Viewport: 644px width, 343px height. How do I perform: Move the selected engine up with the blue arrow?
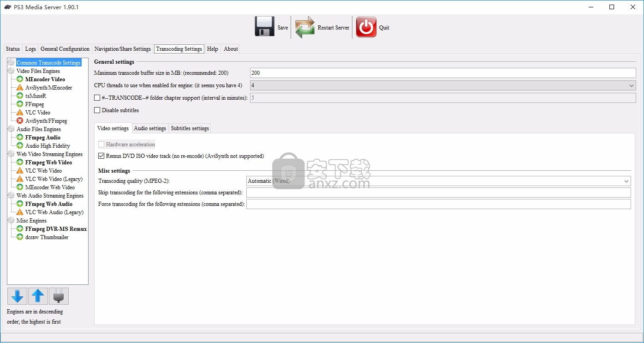point(38,296)
